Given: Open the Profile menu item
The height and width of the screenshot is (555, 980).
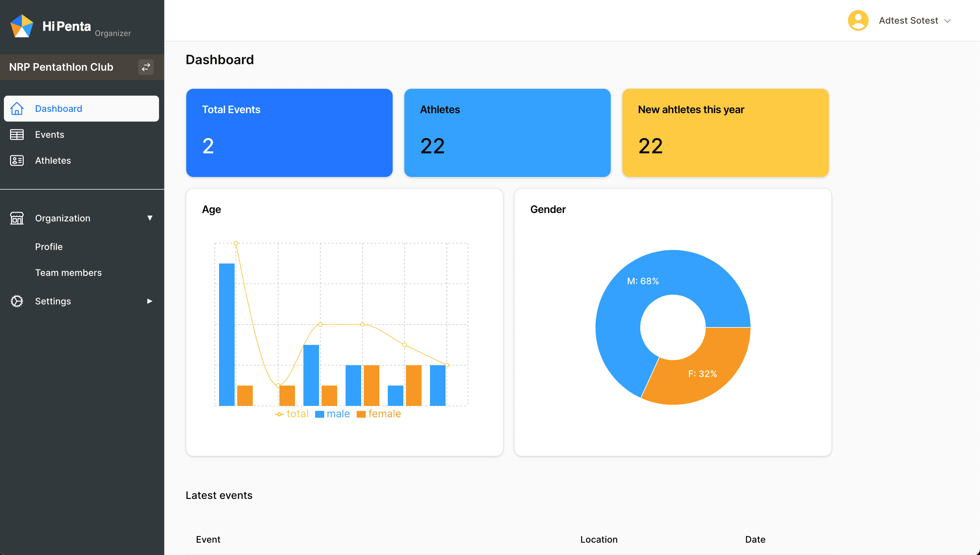Looking at the screenshot, I should [49, 247].
